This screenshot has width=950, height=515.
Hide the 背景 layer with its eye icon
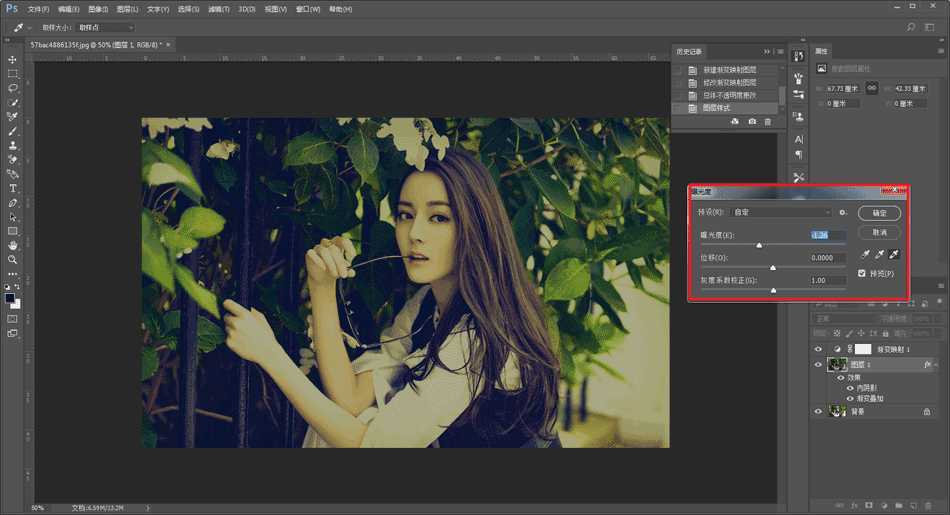click(818, 411)
